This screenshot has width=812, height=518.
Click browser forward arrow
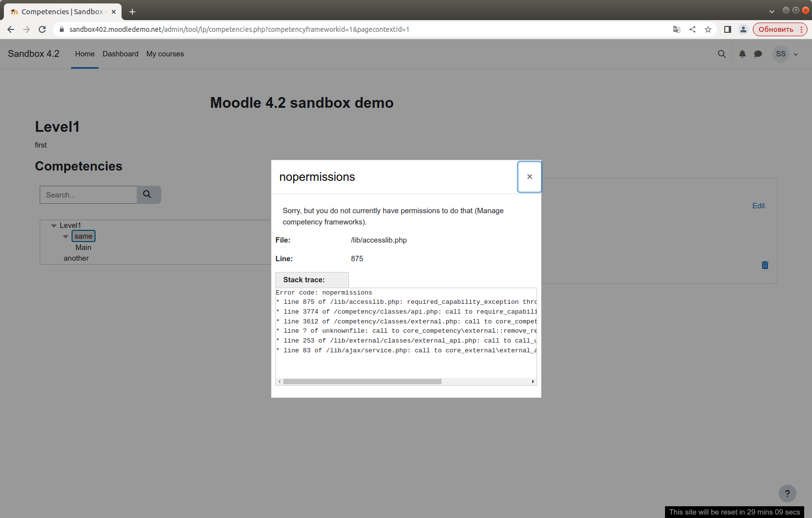(x=26, y=29)
